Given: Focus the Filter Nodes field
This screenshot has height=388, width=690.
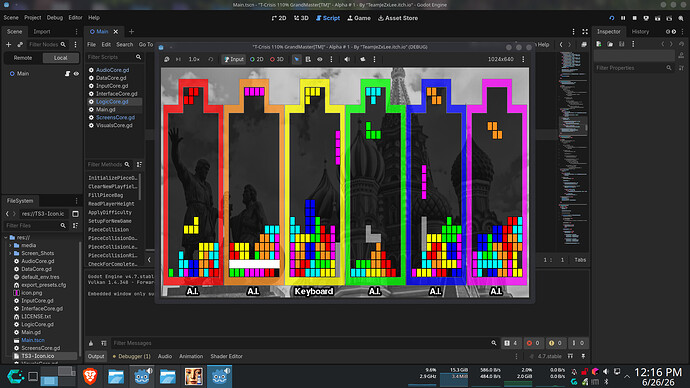Looking at the screenshot, I should (x=47, y=44).
